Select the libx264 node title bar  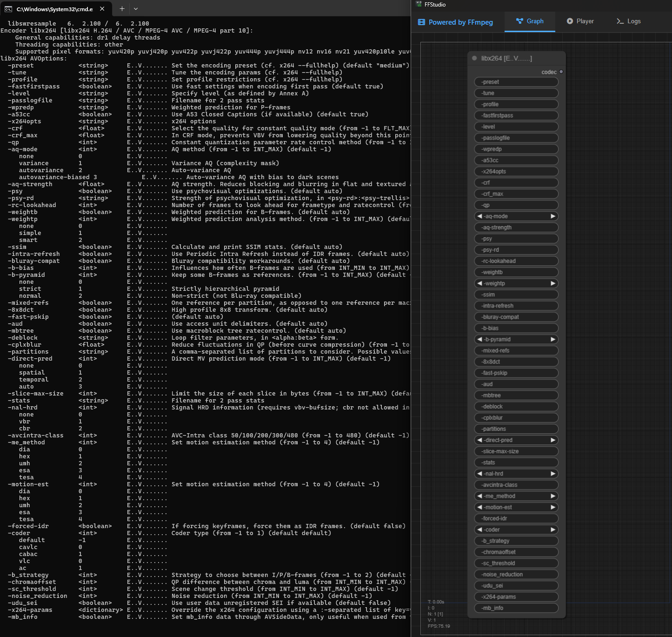[517, 58]
